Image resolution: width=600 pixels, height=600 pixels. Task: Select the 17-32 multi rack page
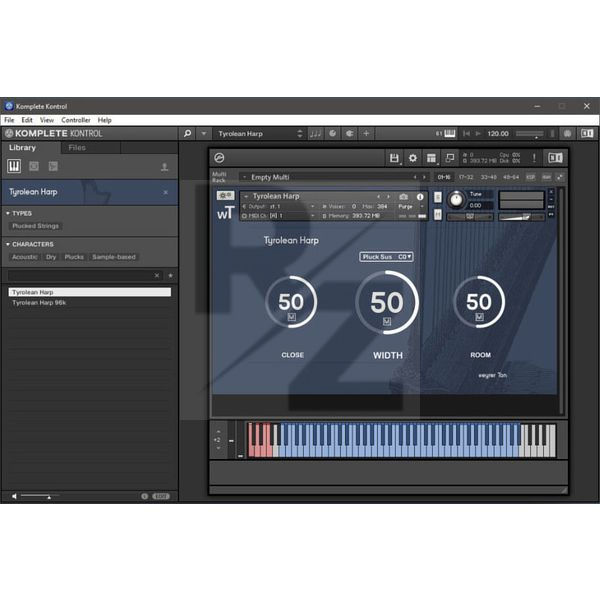point(466,177)
